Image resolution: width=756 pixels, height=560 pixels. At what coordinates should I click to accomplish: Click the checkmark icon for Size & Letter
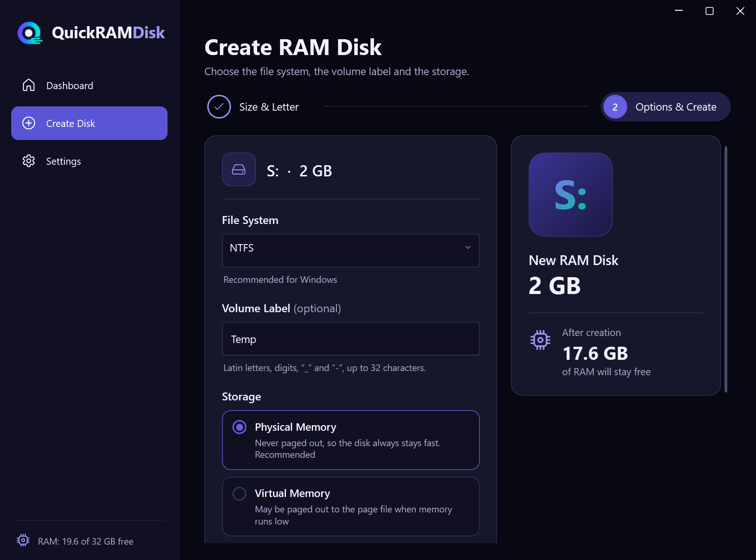(x=219, y=107)
